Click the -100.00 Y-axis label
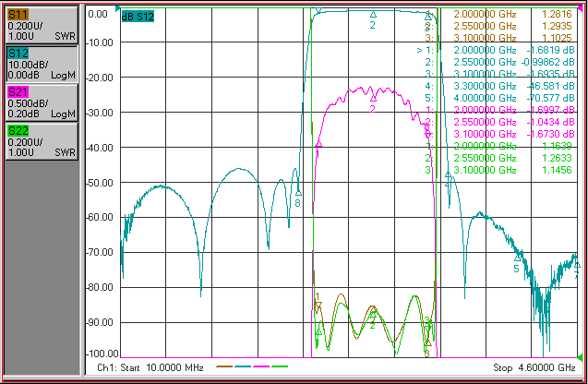The width and height of the screenshot is (588, 384). [x=102, y=354]
